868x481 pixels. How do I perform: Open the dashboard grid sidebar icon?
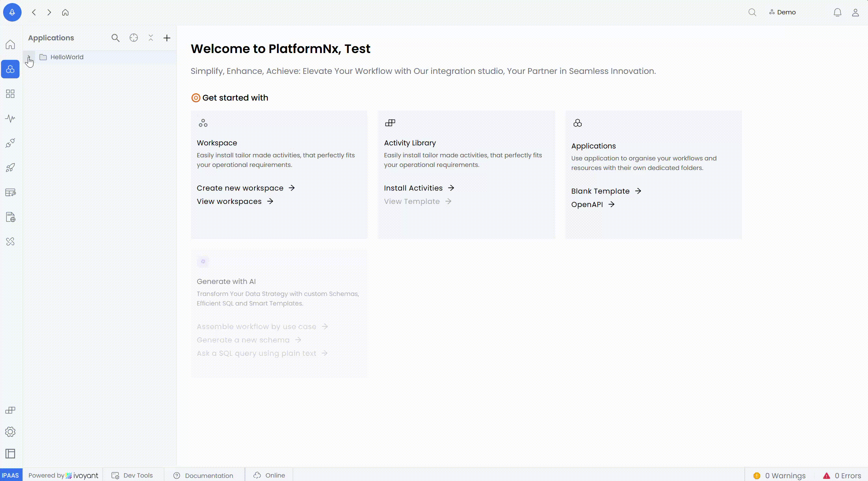coord(10,94)
